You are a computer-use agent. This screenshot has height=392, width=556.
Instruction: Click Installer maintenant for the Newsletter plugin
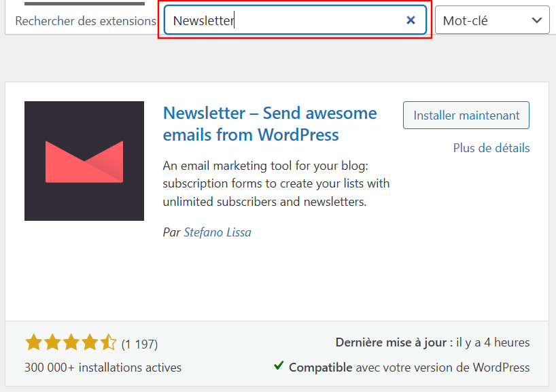[466, 115]
